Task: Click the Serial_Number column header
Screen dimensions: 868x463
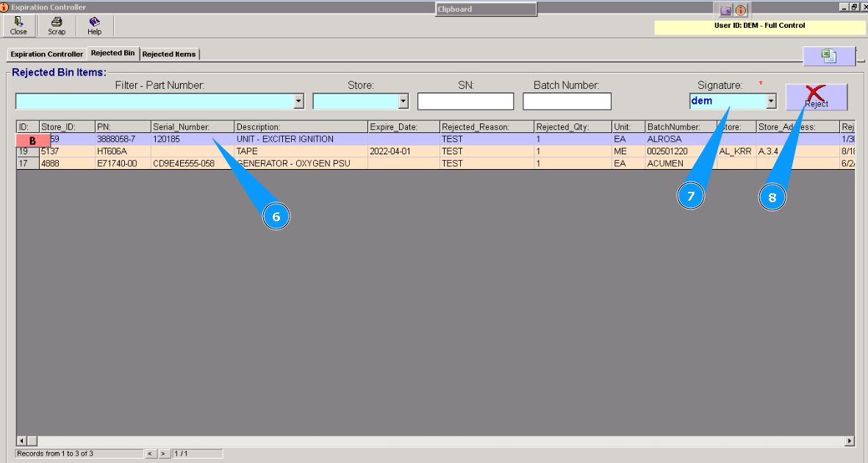Action: [x=193, y=127]
